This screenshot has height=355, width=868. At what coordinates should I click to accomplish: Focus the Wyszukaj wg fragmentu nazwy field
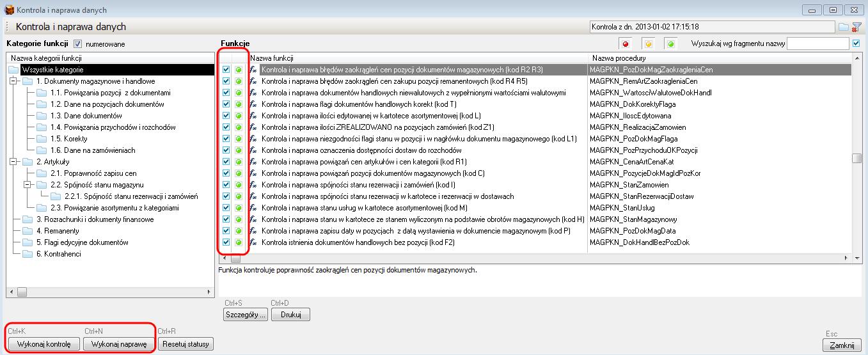point(817,43)
